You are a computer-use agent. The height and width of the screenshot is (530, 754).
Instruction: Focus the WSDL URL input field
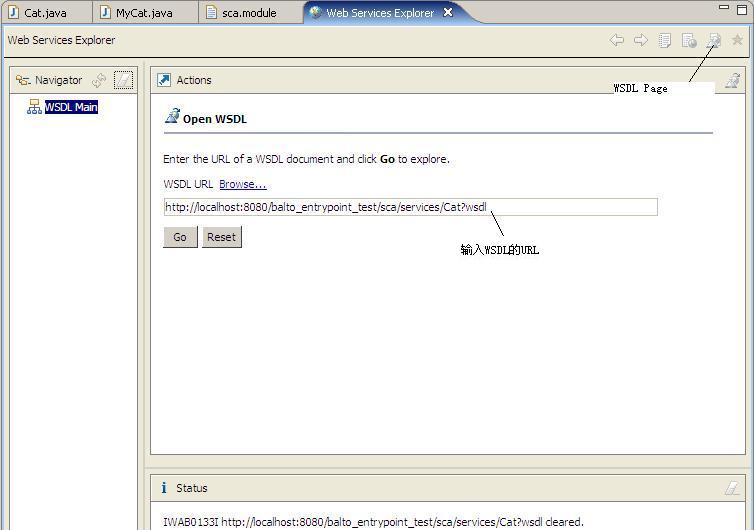411,207
